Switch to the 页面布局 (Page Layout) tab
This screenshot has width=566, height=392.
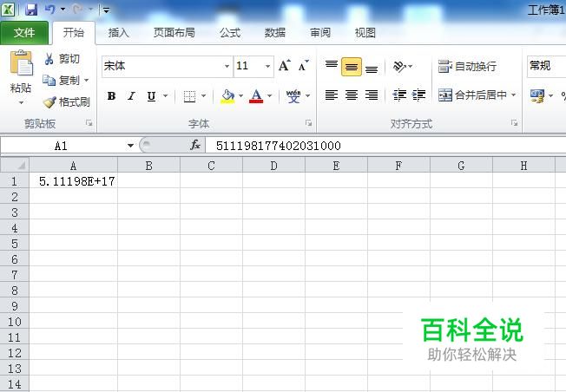coord(174,33)
